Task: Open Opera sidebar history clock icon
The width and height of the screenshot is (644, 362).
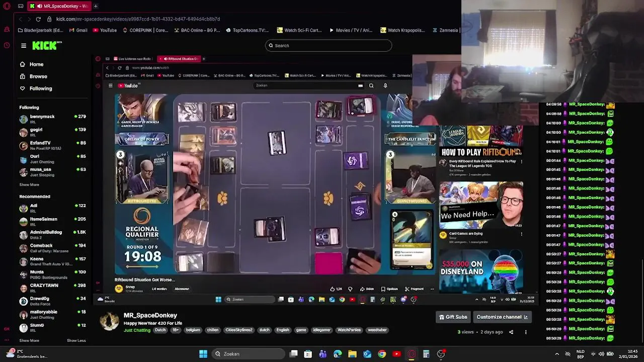Action: (x=7, y=45)
